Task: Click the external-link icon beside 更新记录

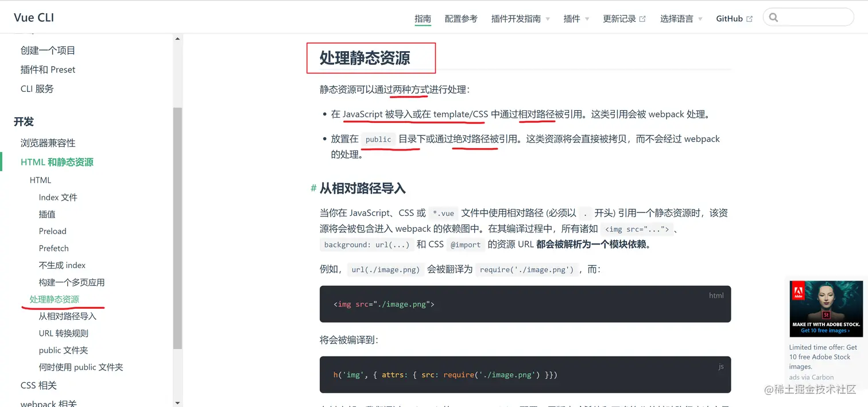Action: coord(642,19)
